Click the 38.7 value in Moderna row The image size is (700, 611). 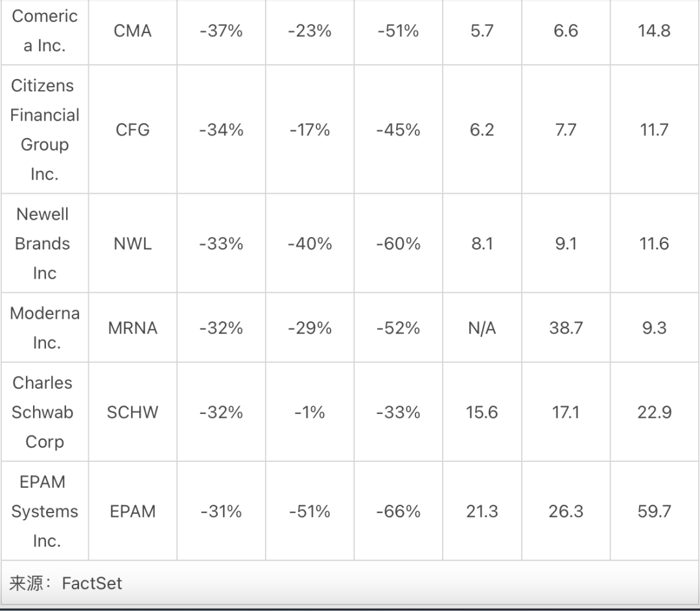[566, 328]
